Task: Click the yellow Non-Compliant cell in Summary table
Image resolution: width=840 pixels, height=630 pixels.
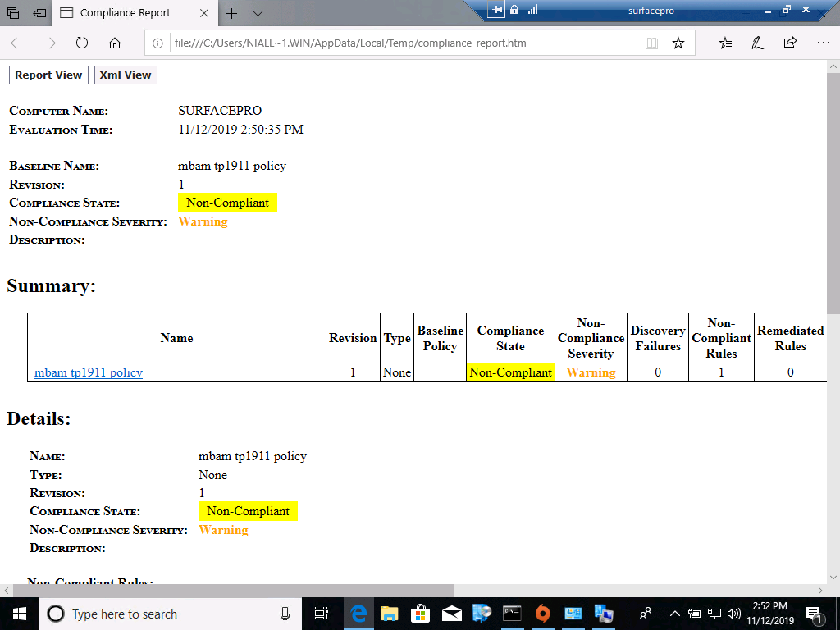Action: tap(510, 372)
